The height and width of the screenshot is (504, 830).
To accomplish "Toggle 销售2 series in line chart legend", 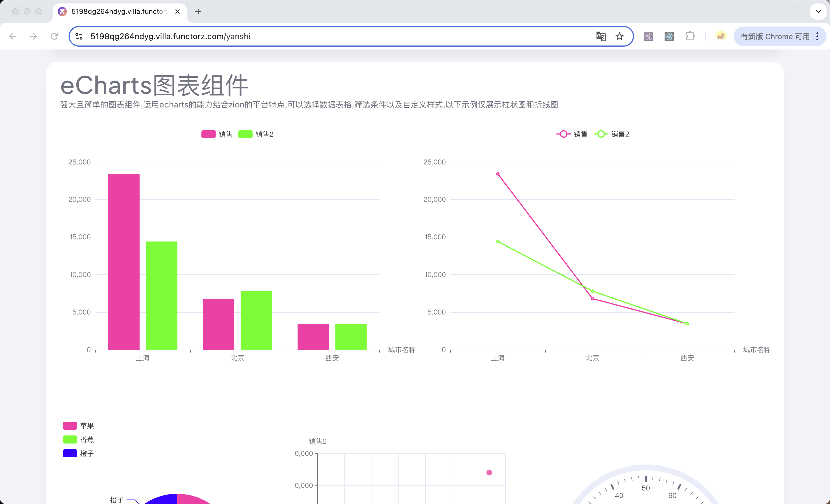I will [611, 134].
